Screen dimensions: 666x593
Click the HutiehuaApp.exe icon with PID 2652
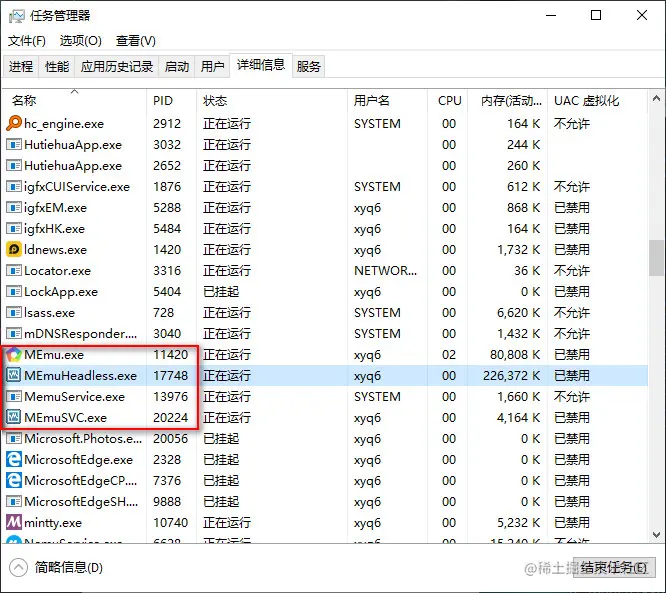point(14,165)
